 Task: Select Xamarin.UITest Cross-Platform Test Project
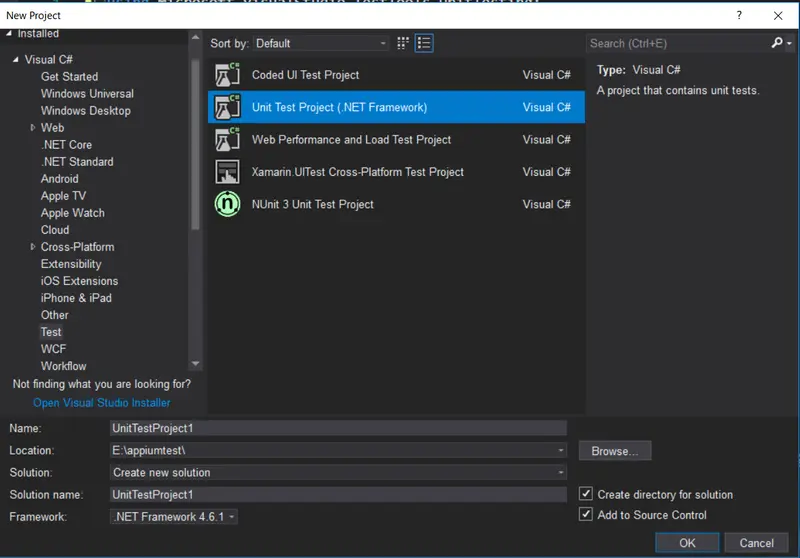coord(396,172)
